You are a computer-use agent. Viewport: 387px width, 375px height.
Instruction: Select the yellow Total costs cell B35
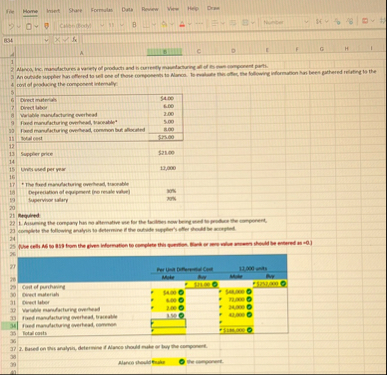point(168,331)
